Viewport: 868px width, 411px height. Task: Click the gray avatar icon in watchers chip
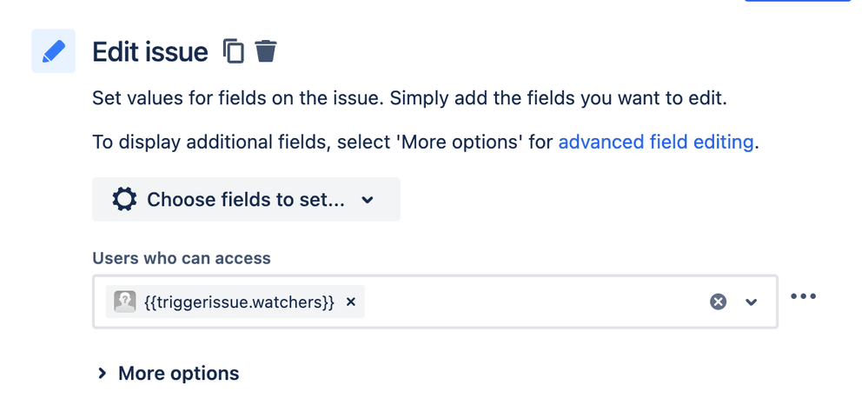(125, 302)
